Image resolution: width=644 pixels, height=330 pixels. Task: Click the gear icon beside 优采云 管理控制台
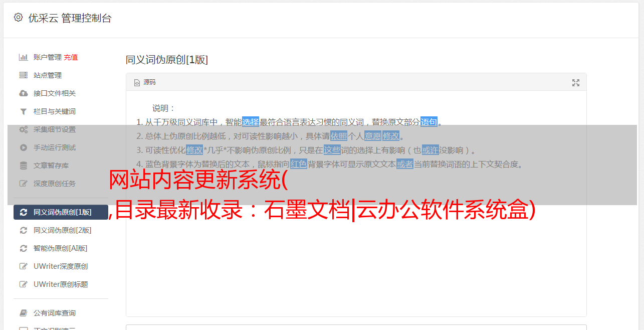[x=19, y=18]
